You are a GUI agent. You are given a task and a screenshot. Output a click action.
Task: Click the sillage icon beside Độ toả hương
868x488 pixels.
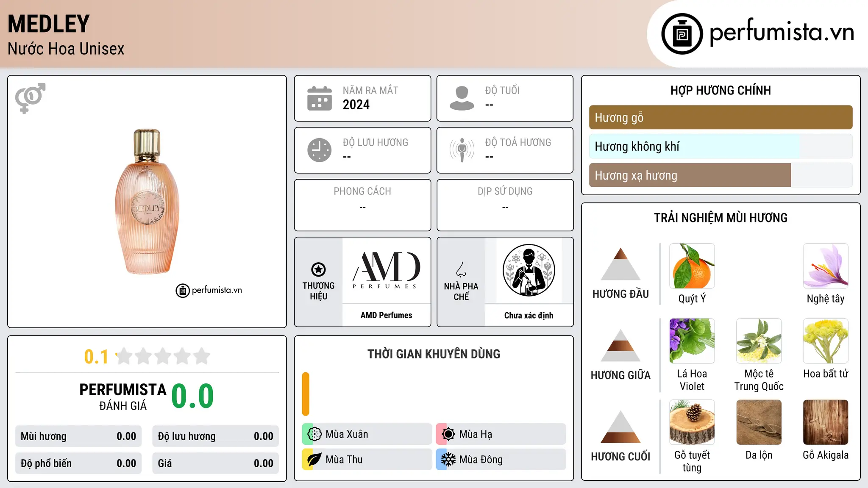462,150
